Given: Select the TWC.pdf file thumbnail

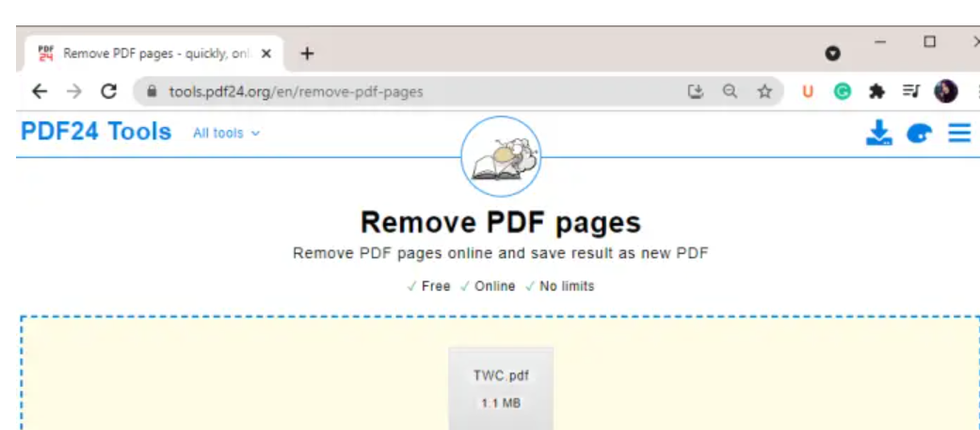Looking at the screenshot, I should pyautogui.click(x=501, y=388).
